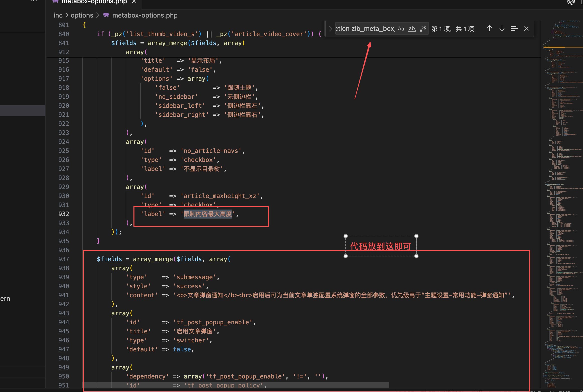Click the PHP elephant icon in breadcrumb
Screen dimensions: 583x392
(106, 15)
